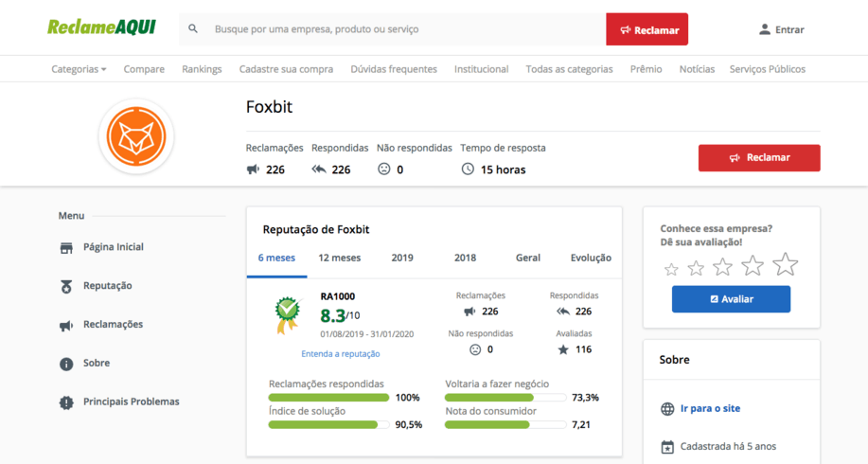This screenshot has height=464, width=868.
Task: Click the ReclameAQUI logo
Action: pos(101,27)
